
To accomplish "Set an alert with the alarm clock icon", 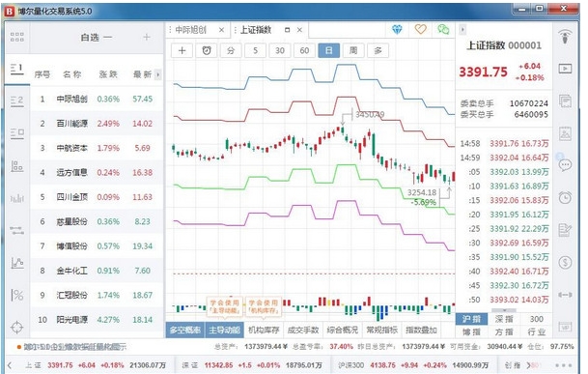I will [x=207, y=50].
